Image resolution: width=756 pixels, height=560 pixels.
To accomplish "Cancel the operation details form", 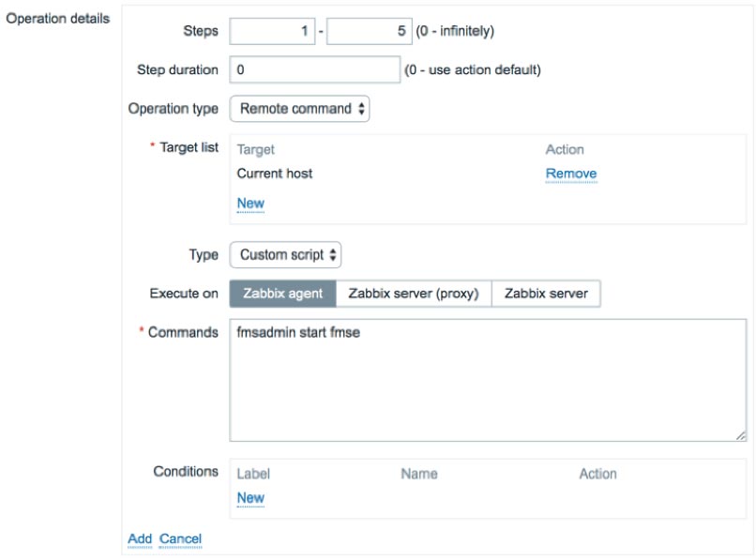I will 180,538.
